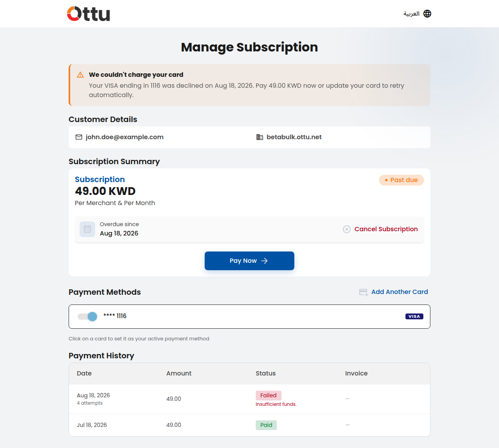499x448 pixels.
Task: Click the Status column header
Action: click(x=265, y=374)
